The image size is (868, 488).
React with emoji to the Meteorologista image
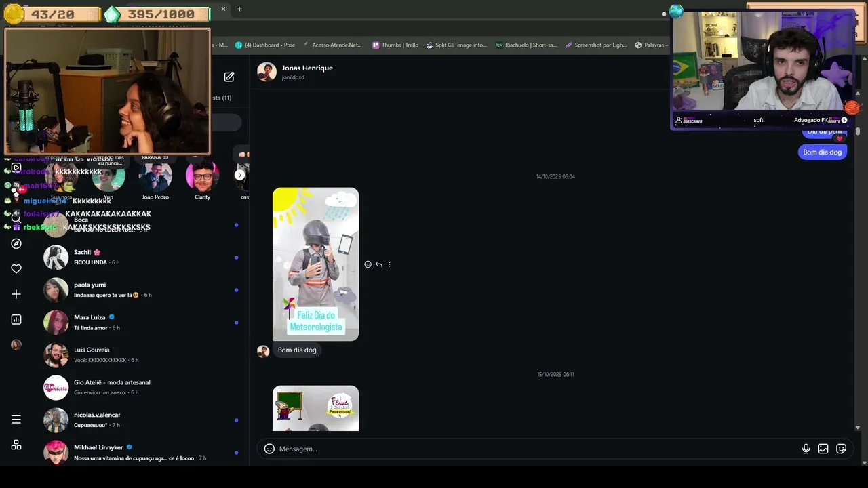click(368, 264)
